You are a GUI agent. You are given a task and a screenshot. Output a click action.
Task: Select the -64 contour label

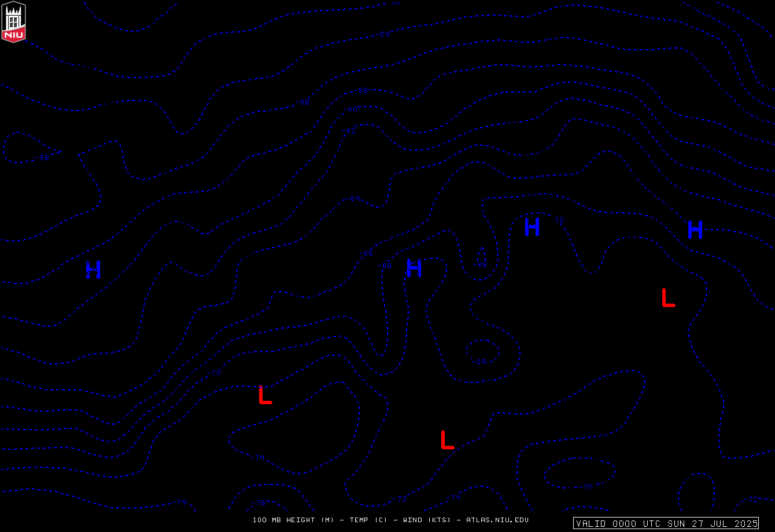(353, 199)
